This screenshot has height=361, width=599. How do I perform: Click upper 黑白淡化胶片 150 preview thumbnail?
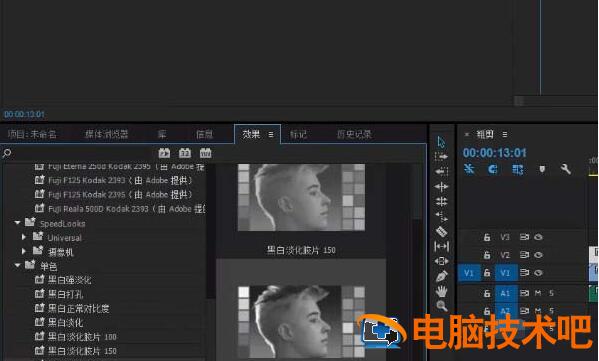click(301, 197)
